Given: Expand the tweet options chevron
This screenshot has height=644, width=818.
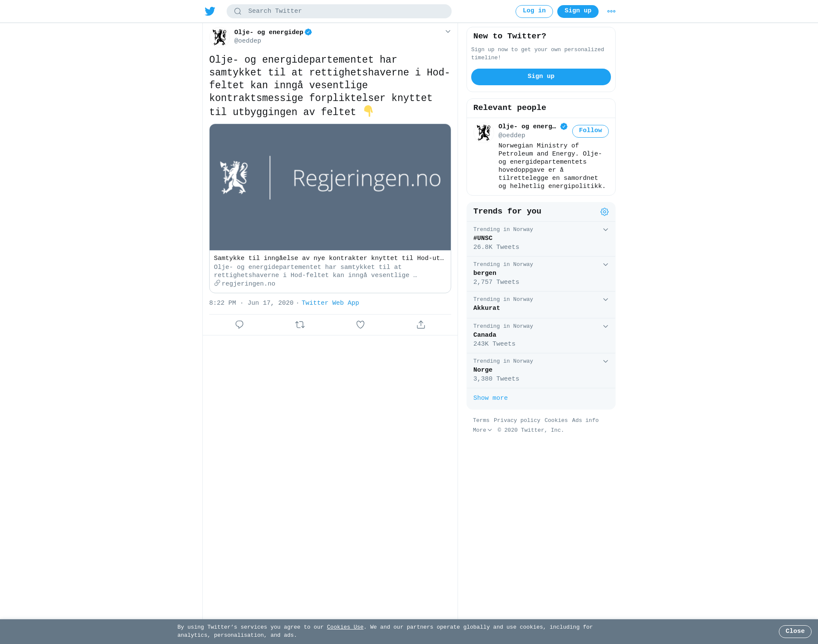Looking at the screenshot, I should (448, 32).
